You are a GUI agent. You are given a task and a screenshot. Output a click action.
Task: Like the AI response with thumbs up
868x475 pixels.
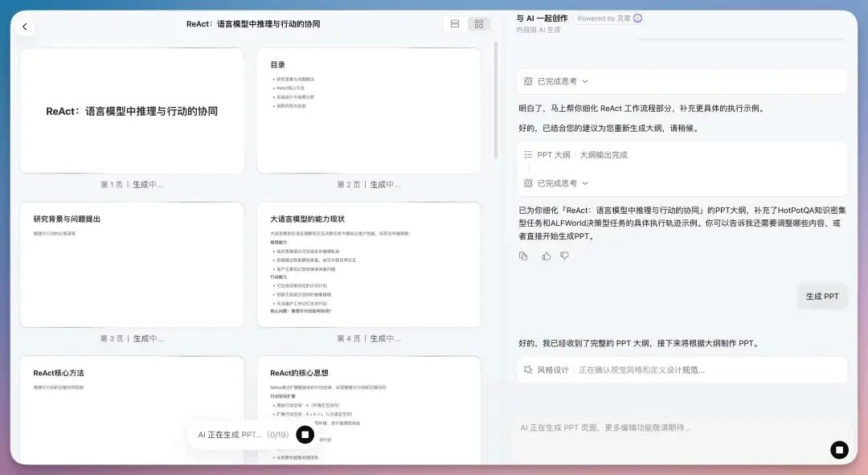(x=547, y=256)
